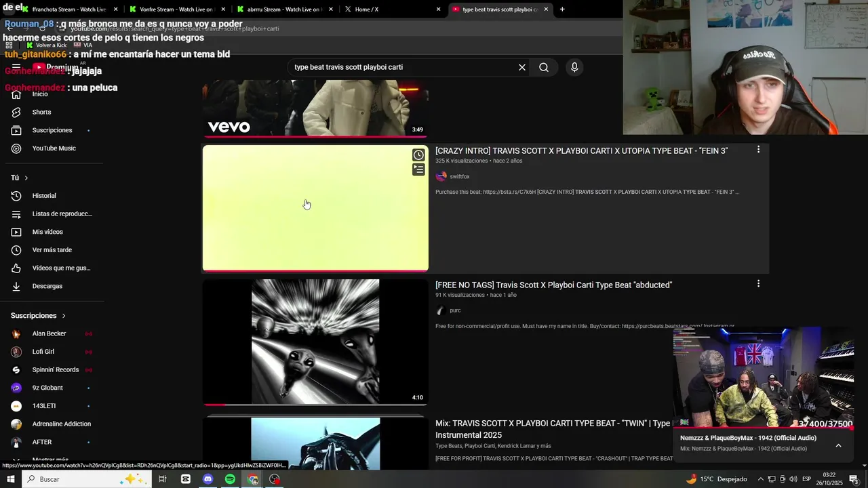Open the volume control in system tray
The width and height of the screenshot is (868, 488).
(x=793, y=479)
